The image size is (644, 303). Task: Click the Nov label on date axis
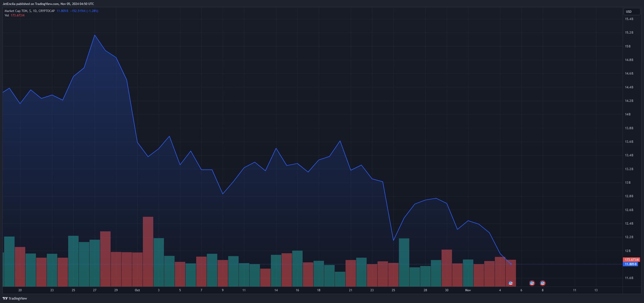[468, 290]
